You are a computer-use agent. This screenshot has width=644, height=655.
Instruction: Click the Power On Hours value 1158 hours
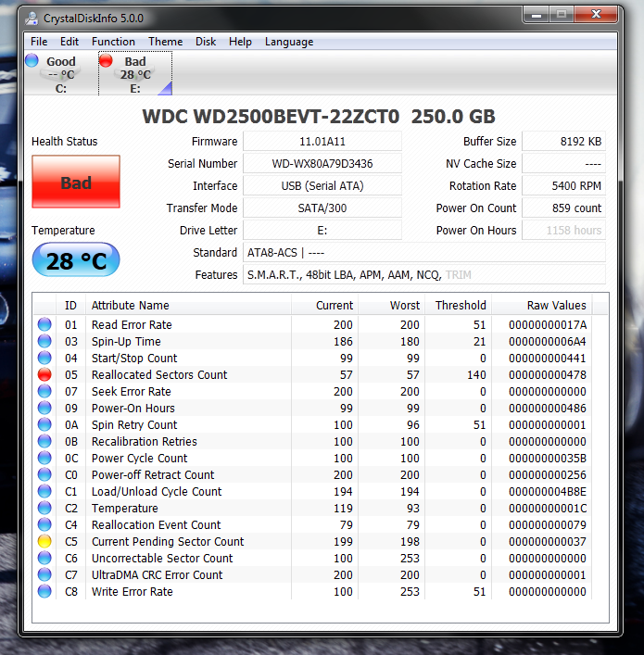tap(563, 230)
